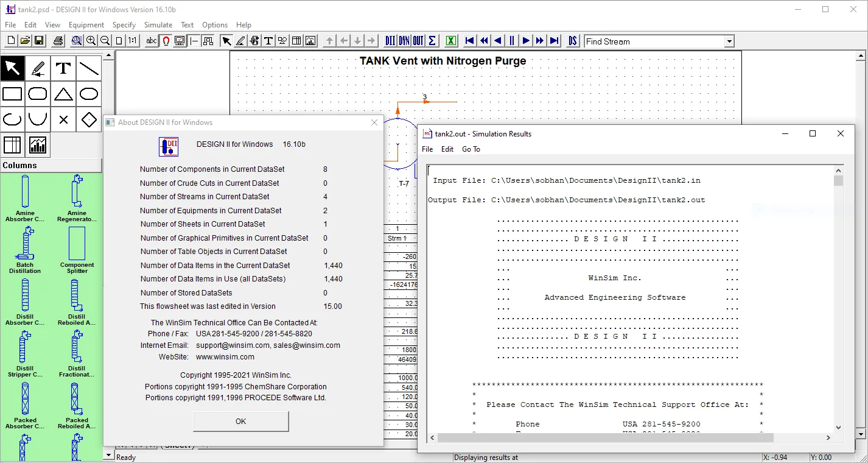Viewport: 868px width, 463px height.
Task: Select the Triangle shape tool
Action: [x=63, y=94]
